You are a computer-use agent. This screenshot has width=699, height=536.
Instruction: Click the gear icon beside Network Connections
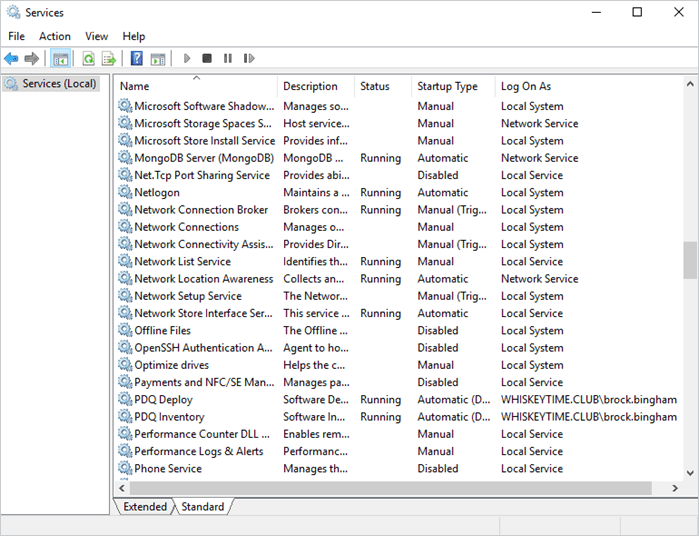coord(125,227)
